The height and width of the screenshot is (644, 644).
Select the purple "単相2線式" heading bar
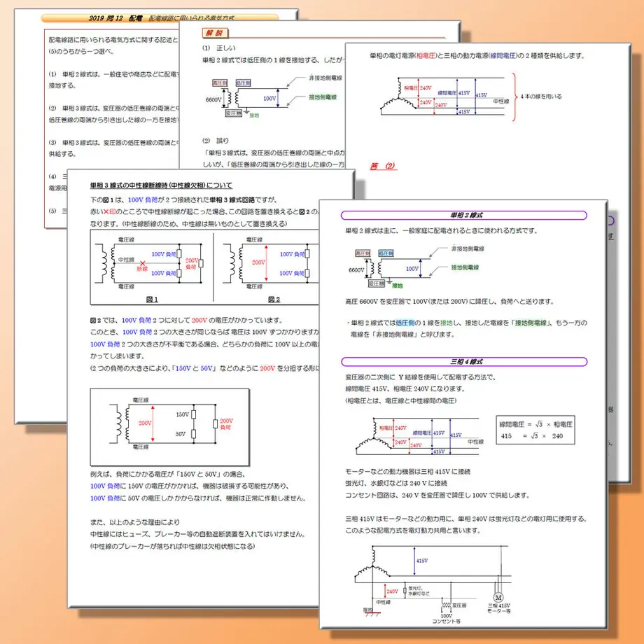tap(463, 215)
